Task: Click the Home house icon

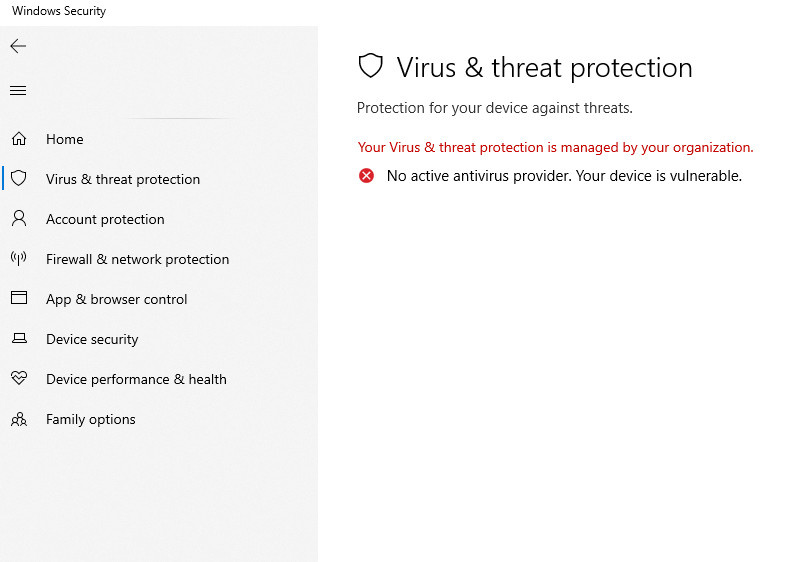Action: pyautogui.click(x=19, y=139)
